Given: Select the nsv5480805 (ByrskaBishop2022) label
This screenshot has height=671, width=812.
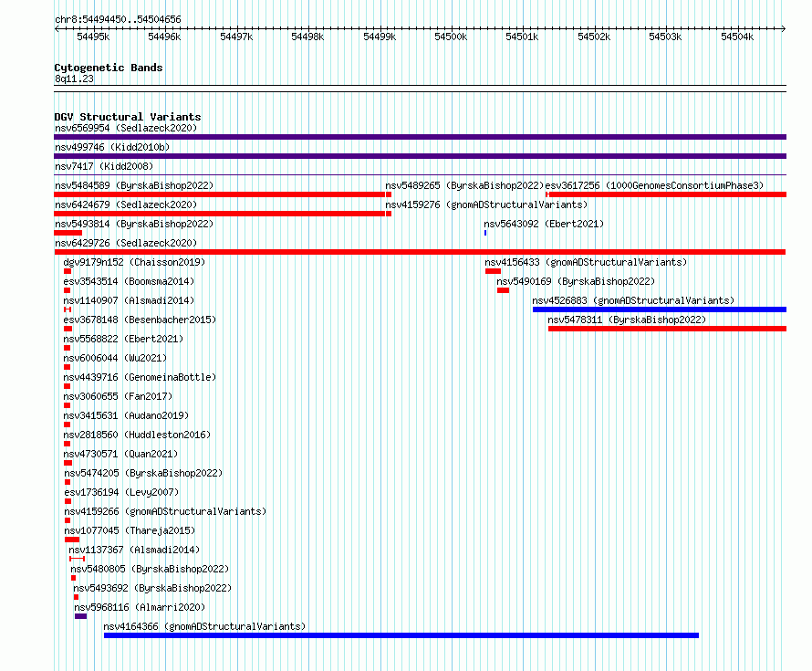Looking at the screenshot, I should click(150, 569).
